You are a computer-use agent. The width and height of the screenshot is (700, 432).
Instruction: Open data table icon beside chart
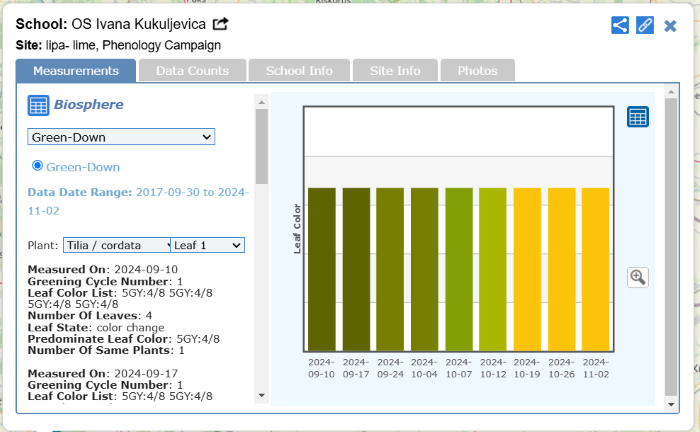tap(637, 117)
